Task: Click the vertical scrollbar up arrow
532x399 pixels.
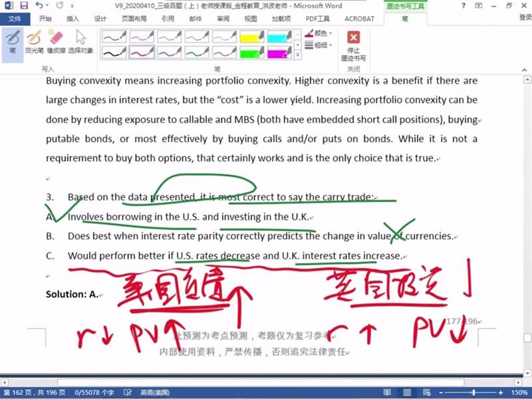Action: coord(527,80)
